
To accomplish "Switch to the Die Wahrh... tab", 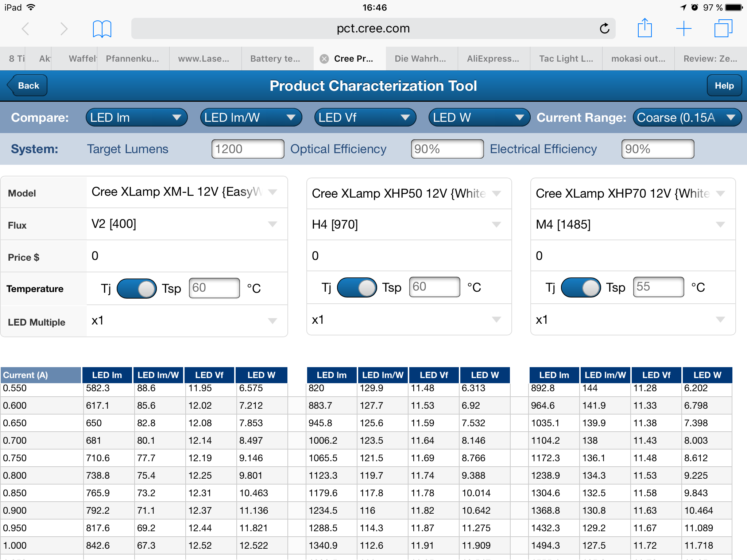I will [x=422, y=59].
